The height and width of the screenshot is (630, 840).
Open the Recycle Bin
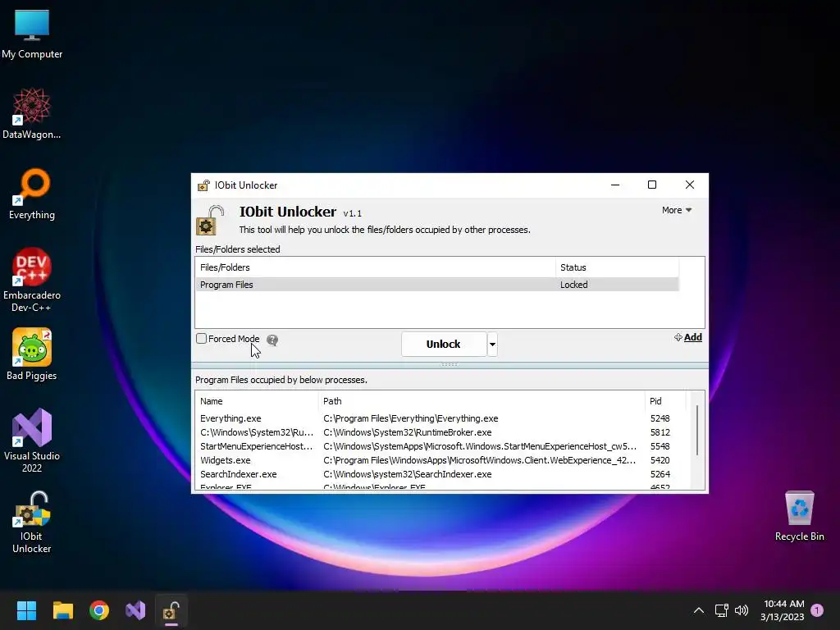[799, 516]
